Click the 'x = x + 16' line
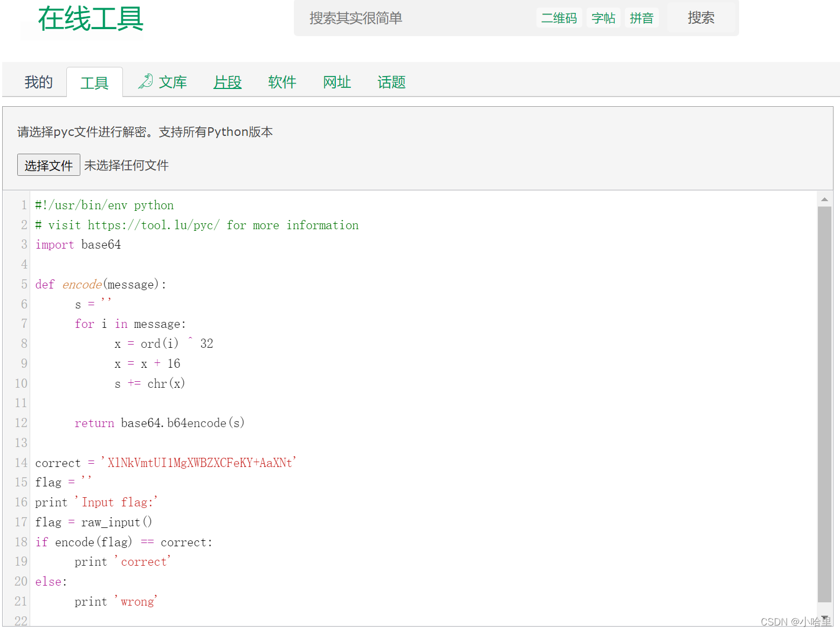This screenshot has height=632, width=840. [x=147, y=364]
